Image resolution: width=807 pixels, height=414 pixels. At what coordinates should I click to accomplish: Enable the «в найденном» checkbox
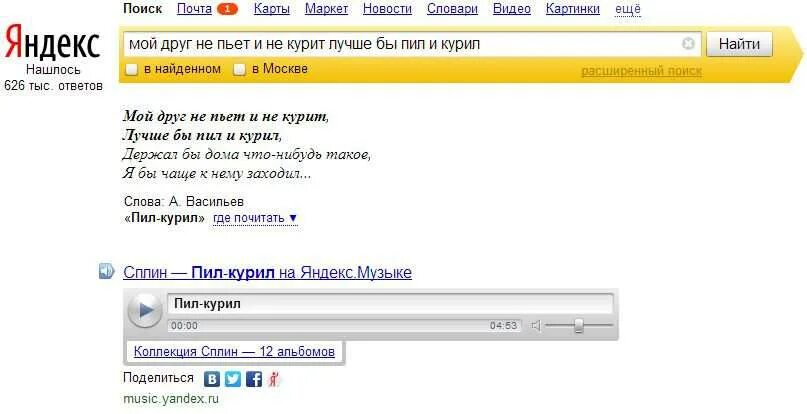point(132,70)
